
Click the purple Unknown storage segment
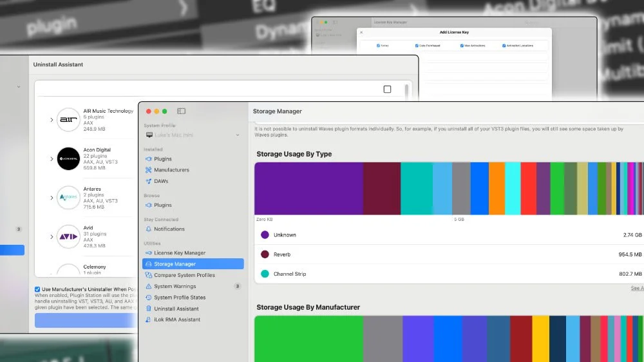click(308, 188)
